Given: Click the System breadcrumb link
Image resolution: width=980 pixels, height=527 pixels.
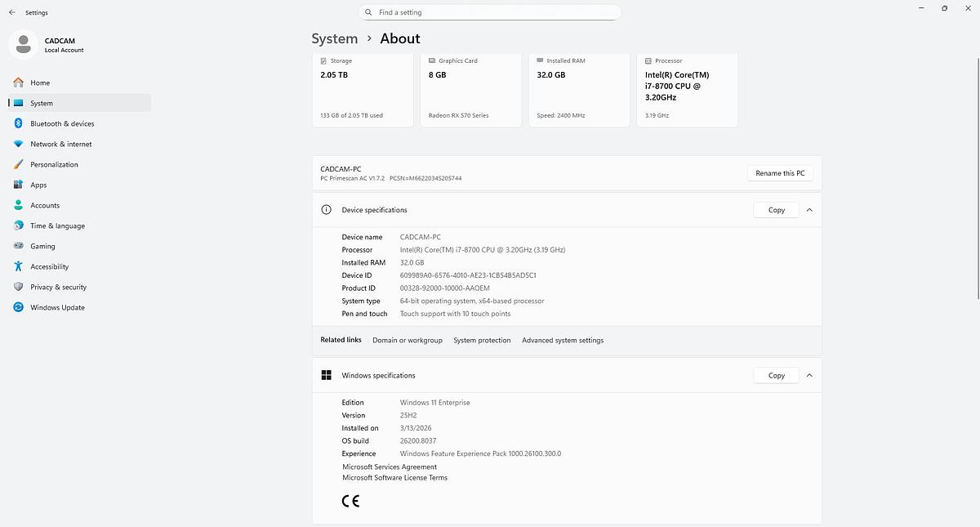Looking at the screenshot, I should point(334,38).
